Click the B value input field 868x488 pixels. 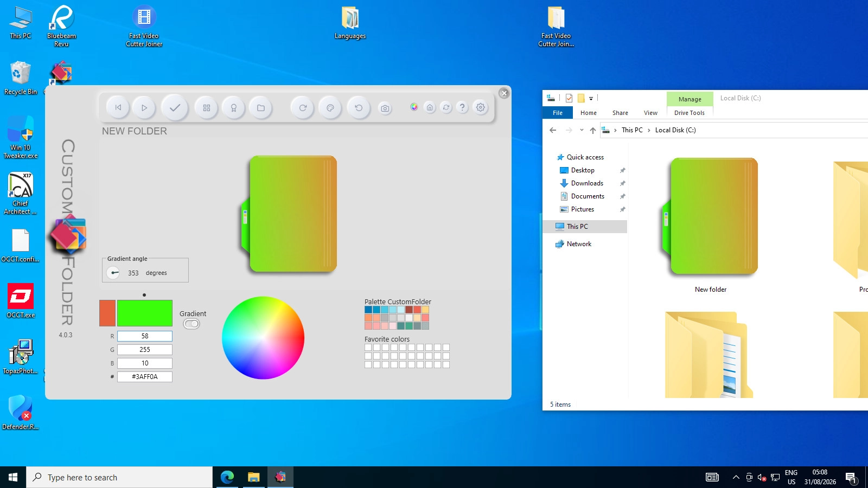point(145,363)
